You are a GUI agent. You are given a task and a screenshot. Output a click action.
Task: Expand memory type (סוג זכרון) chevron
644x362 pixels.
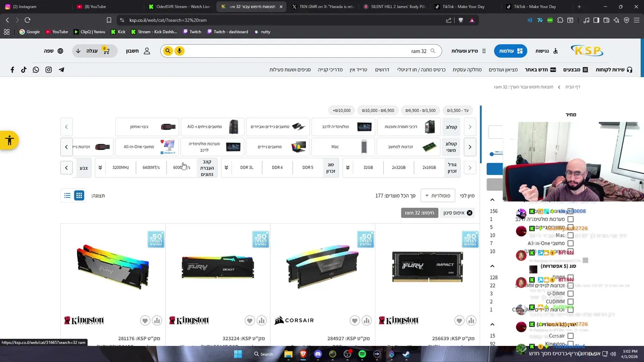[226, 167]
